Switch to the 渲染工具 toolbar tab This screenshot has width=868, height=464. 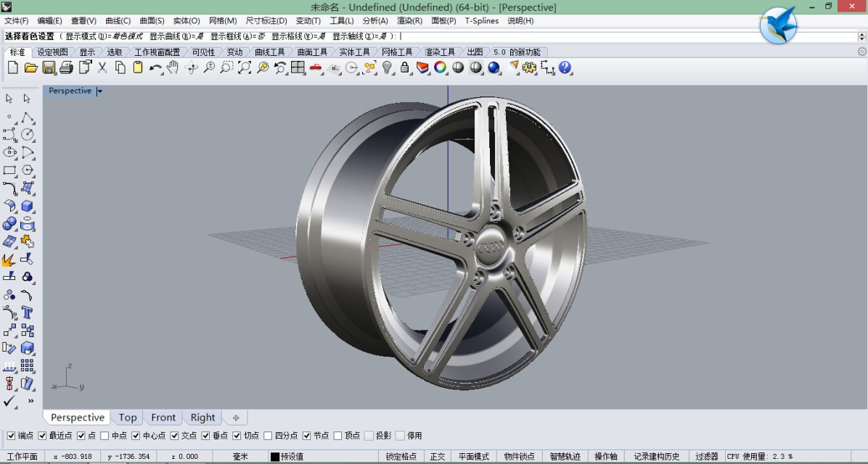pyautogui.click(x=440, y=52)
